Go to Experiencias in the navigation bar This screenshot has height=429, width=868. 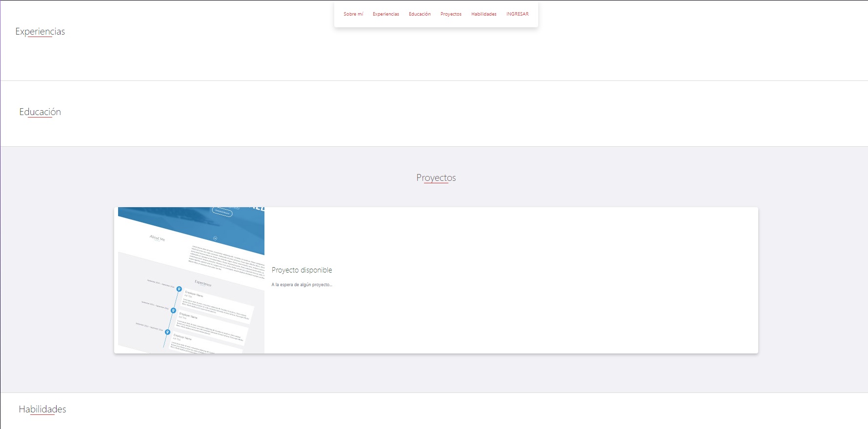pos(386,14)
